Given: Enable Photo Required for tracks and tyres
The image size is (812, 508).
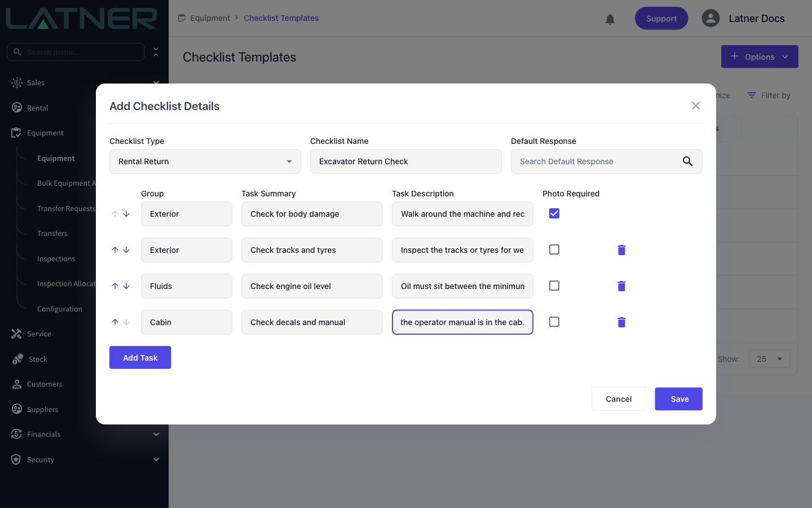Looking at the screenshot, I should tap(554, 249).
